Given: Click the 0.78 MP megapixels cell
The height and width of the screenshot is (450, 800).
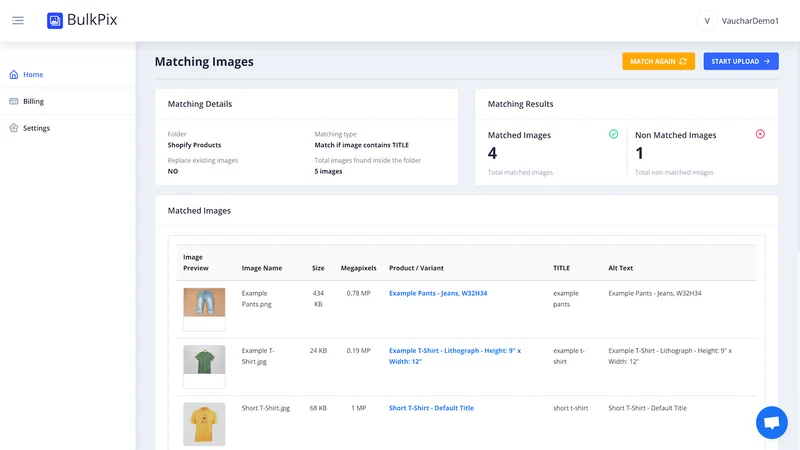Looking at the screenshot, I should [358, 293].
